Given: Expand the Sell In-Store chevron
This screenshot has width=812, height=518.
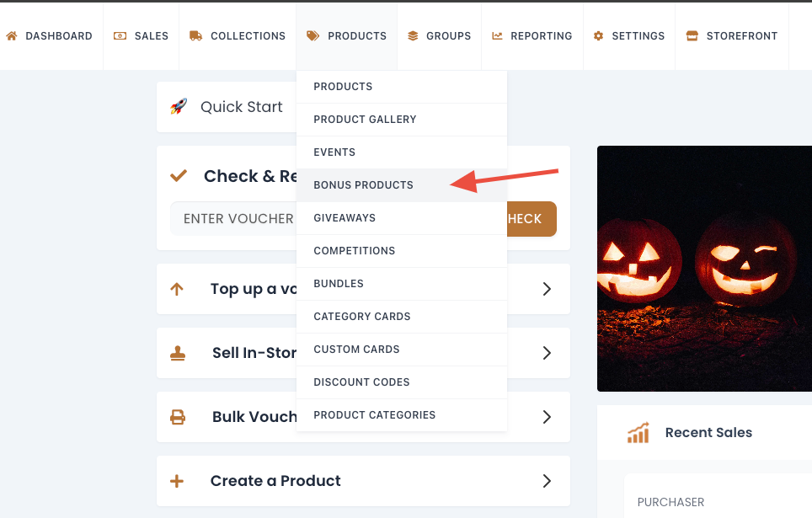Looking at the screenshot, I should (547, 353).
